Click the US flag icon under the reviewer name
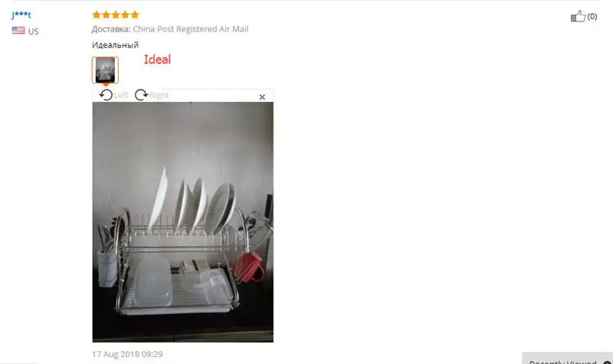 [18, 31]
